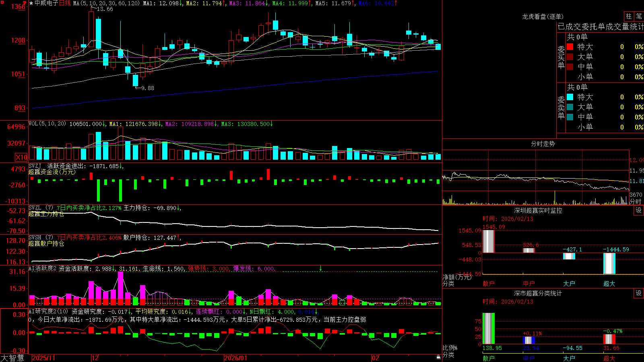
Task: Click the 委买单 section label
Action: pos(561,57)
